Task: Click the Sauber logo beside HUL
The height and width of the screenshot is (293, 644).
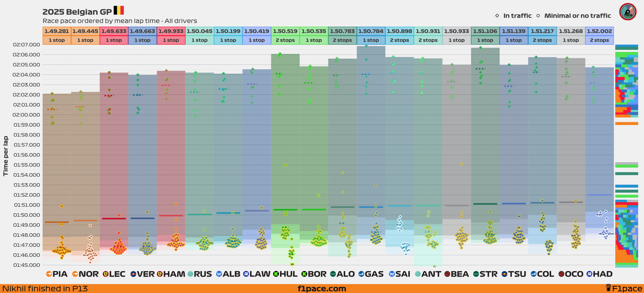Action: pos(276,274)
